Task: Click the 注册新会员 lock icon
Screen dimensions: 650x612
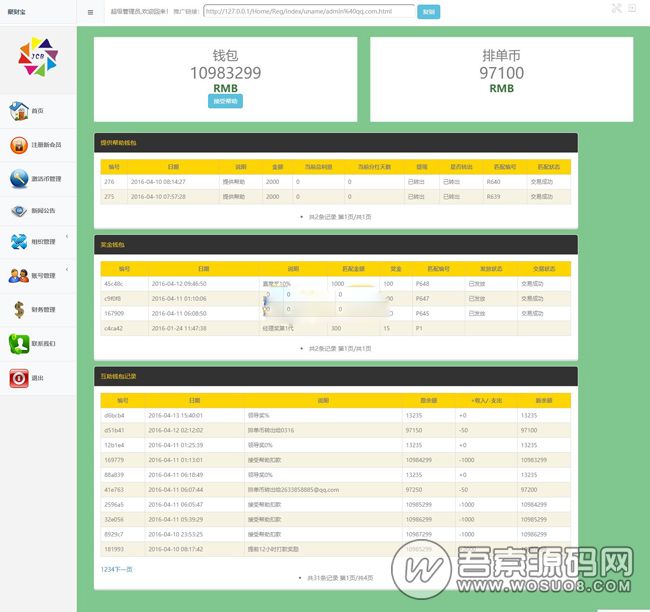Action: pos(18,145)
